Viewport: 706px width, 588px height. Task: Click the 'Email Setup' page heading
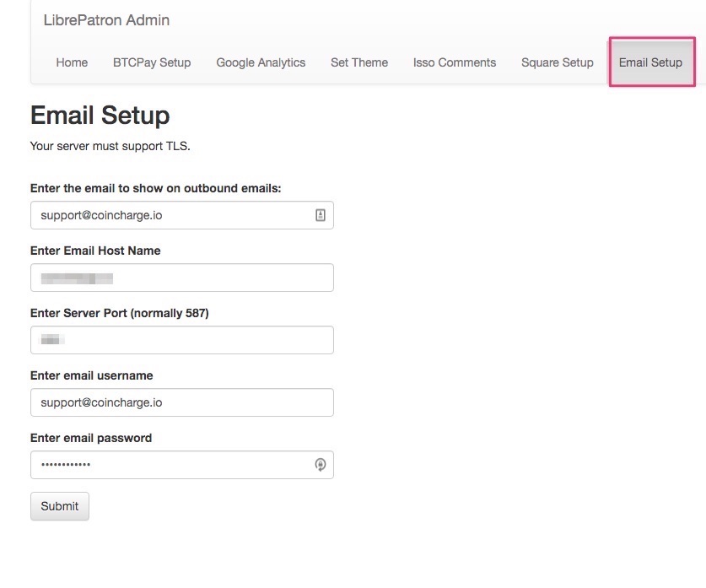click(100, 116)
